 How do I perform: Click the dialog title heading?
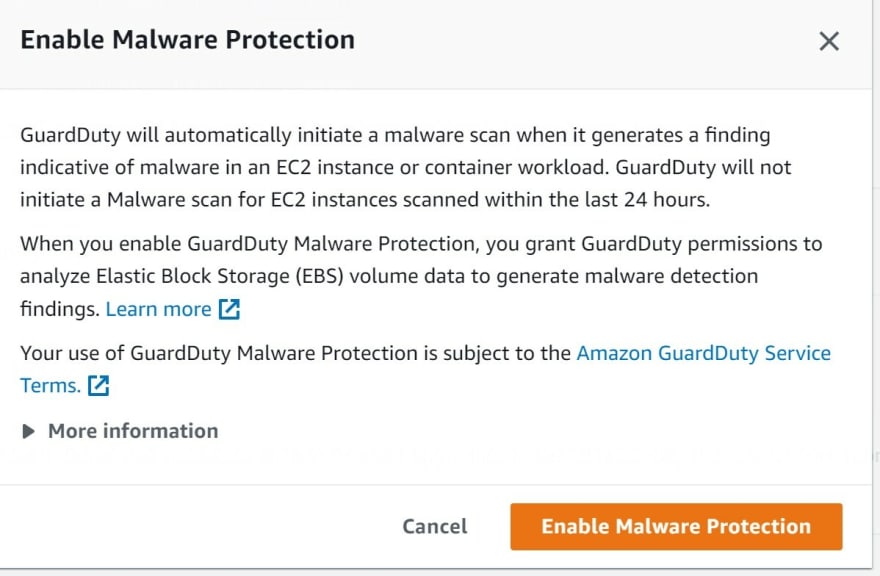click(x=187, y=40)
